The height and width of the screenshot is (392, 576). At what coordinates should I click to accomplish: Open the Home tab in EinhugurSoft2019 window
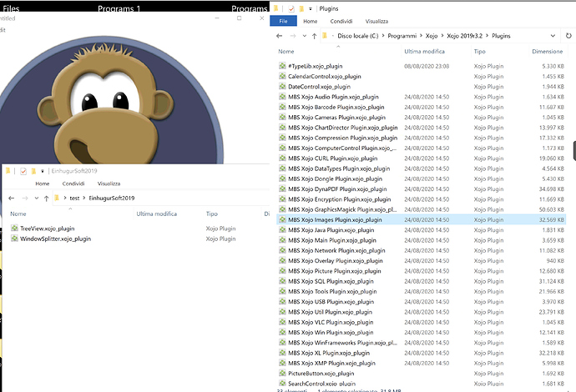(43, 183)
